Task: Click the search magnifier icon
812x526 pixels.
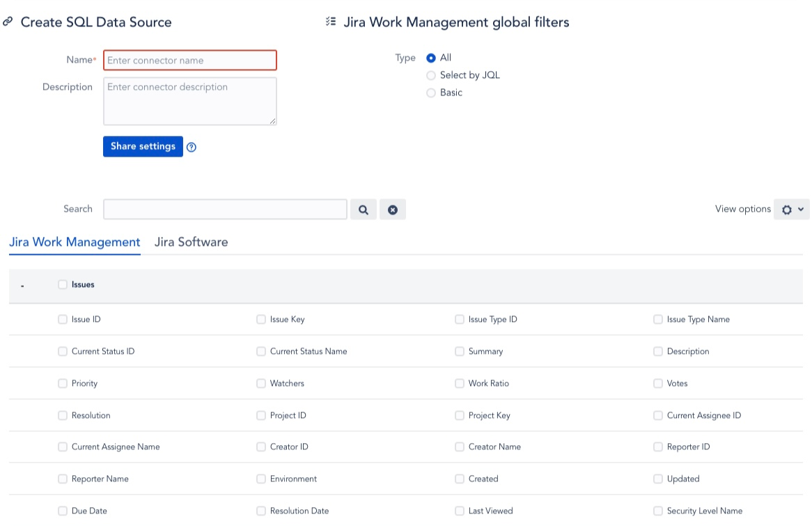Action: pyautogui.click(x=364, y=209)
